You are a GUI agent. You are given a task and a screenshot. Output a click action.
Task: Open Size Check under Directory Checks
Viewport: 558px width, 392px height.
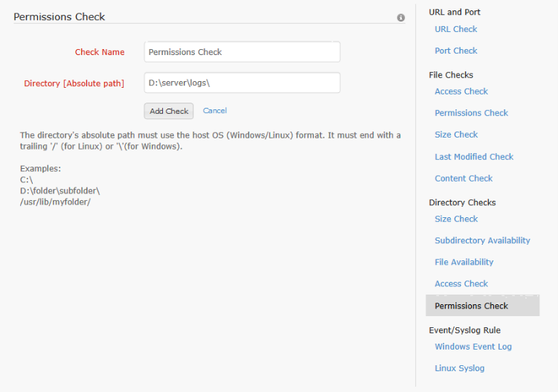pos(456,219)
